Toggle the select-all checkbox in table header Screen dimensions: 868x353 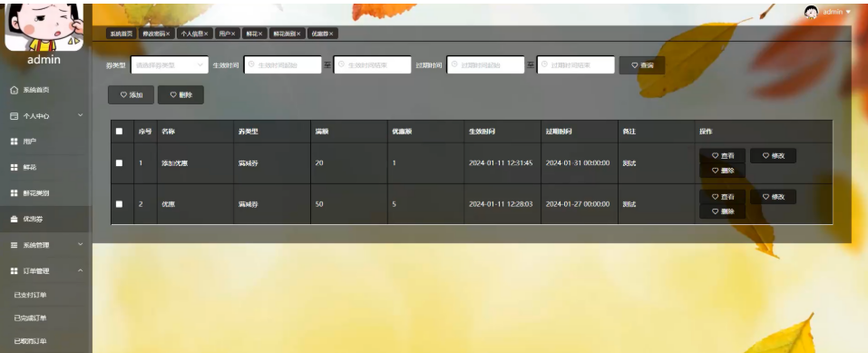tap(119, 132)
